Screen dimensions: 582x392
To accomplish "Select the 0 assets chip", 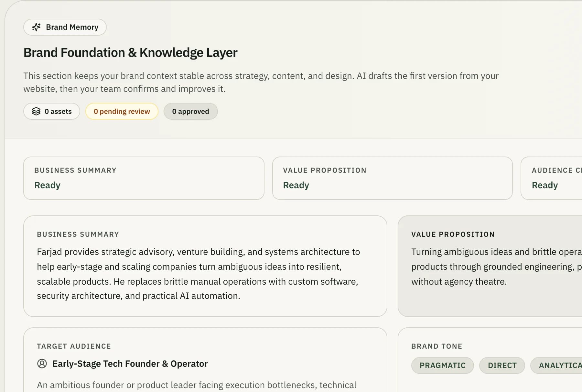I will 52,111.
